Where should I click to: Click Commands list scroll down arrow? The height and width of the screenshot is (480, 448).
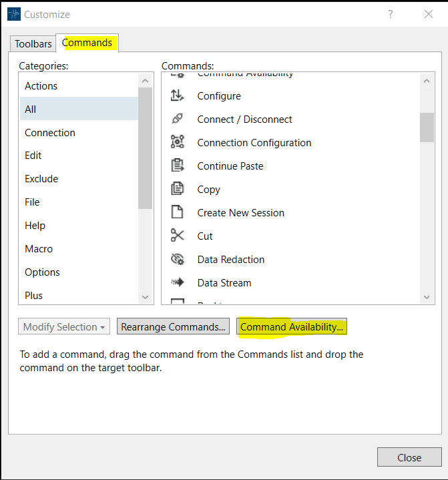(x=427, y=296)
